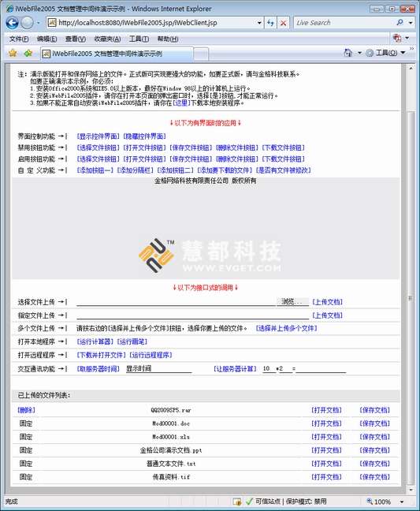420x511 pixels.
Task: Open the 100% zoom level dropdown
Action: (x=402, y=502)
